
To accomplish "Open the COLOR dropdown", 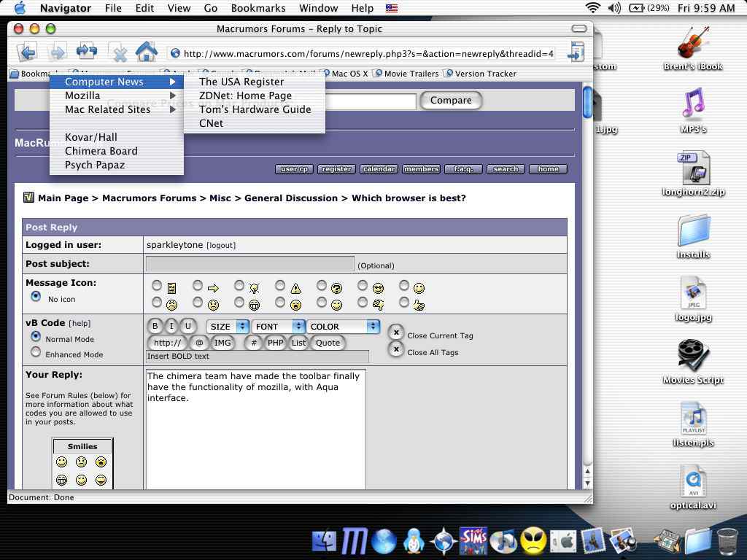I will (x=343, y=326).
